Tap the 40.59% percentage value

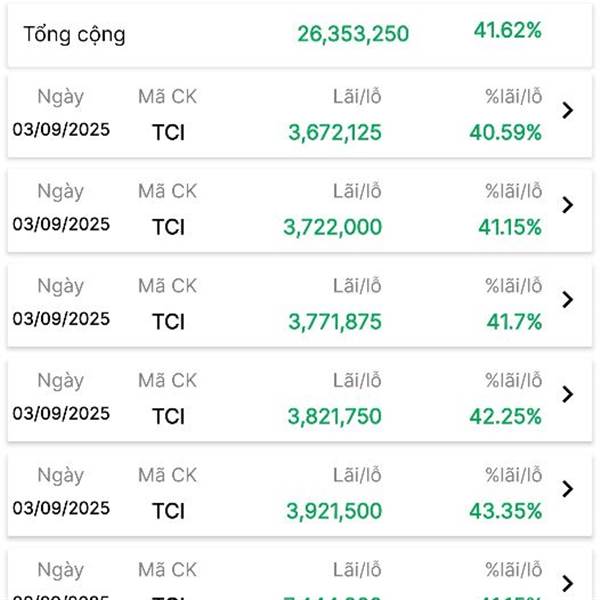pos(505,133)
